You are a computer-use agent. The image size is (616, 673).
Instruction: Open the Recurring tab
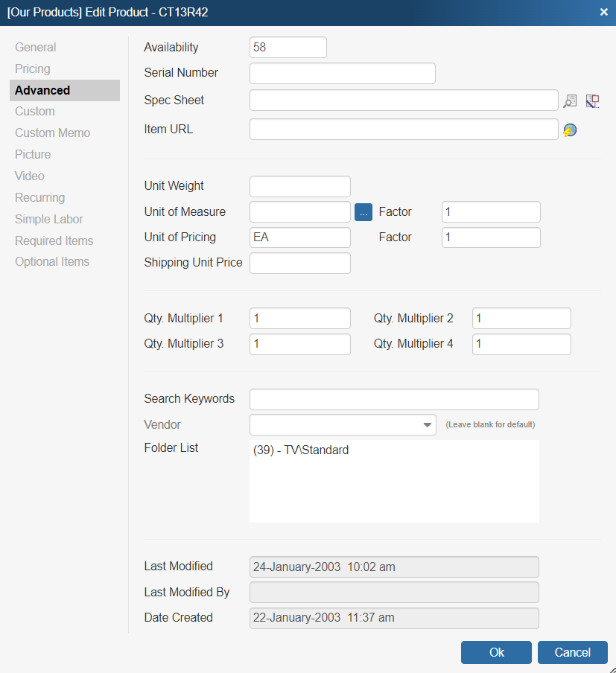(x=39, y=197)
